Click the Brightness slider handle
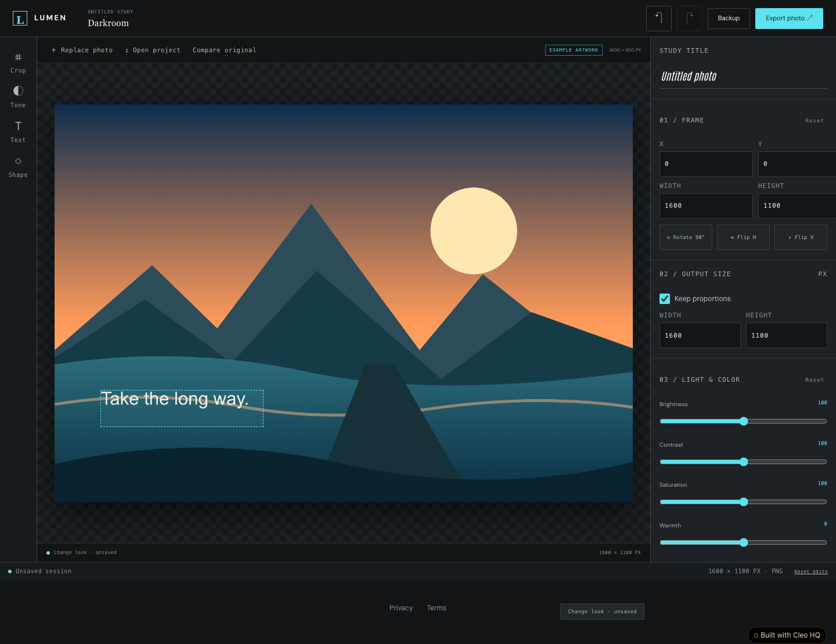Image resolution: width=836 pixels, height=644 pixels. (744, 421)
